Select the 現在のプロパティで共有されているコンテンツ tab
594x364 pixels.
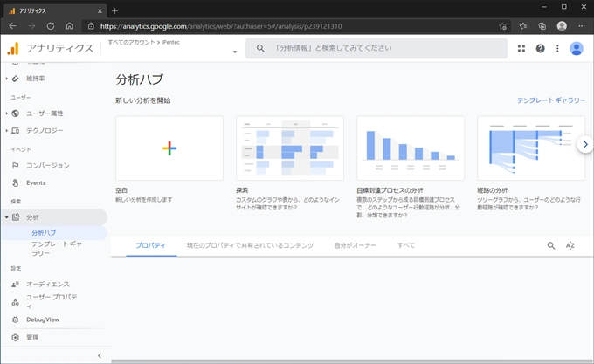(x=250, y=245)
